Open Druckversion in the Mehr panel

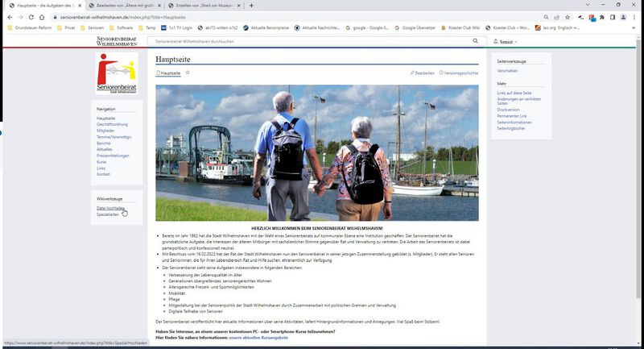(x=508, y=110)
